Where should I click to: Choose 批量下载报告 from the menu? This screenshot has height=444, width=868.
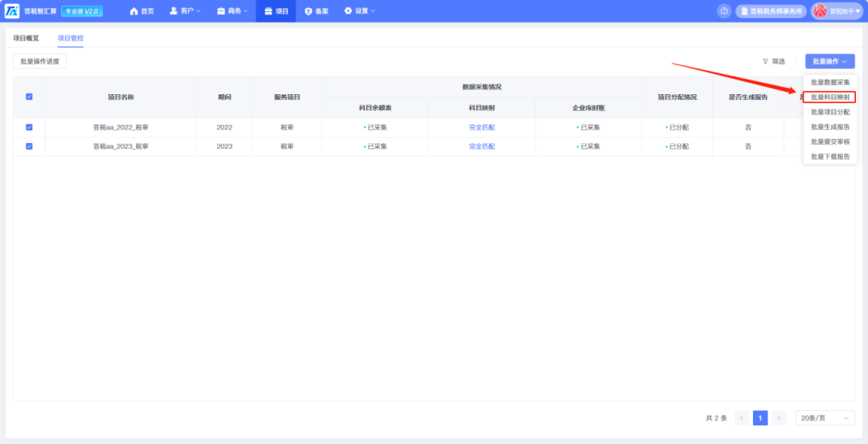point(829,157)
